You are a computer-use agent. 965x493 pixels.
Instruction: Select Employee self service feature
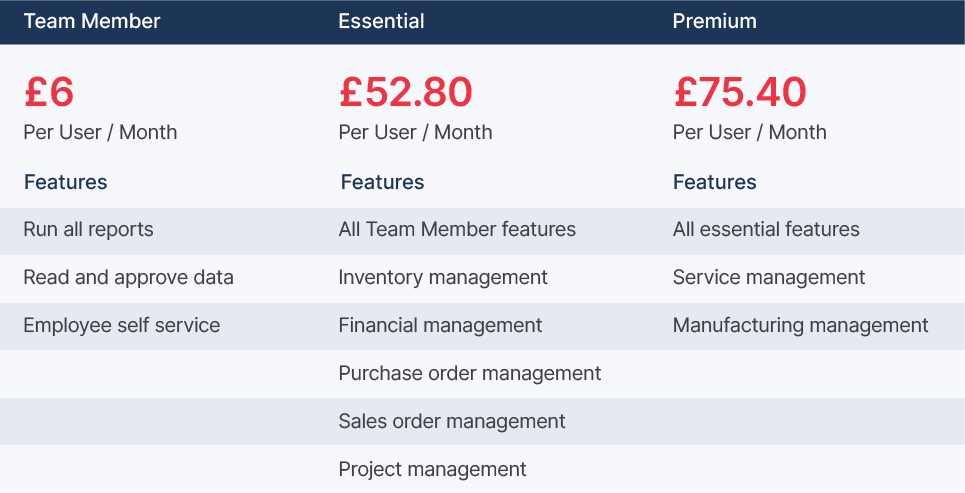coord(122,326)
